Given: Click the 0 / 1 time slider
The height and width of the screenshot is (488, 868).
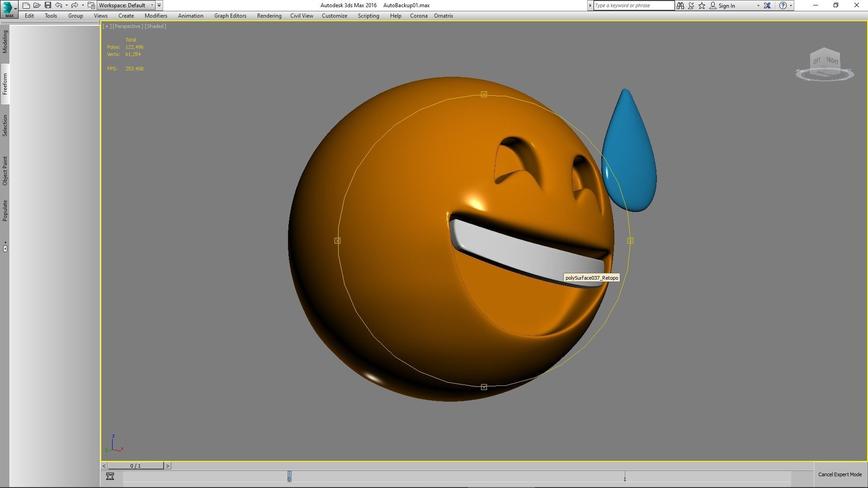Looking at the screenshot, I should click(136, 466).
